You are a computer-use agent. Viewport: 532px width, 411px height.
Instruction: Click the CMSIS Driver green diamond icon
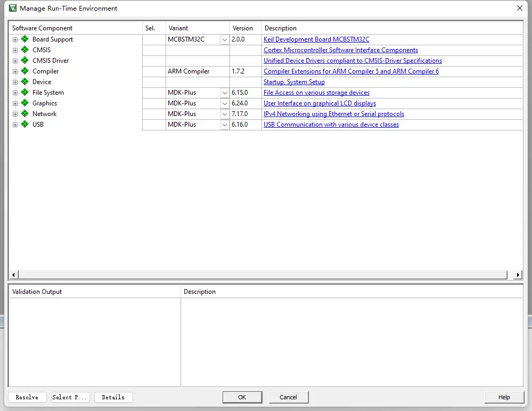[25, 60]
